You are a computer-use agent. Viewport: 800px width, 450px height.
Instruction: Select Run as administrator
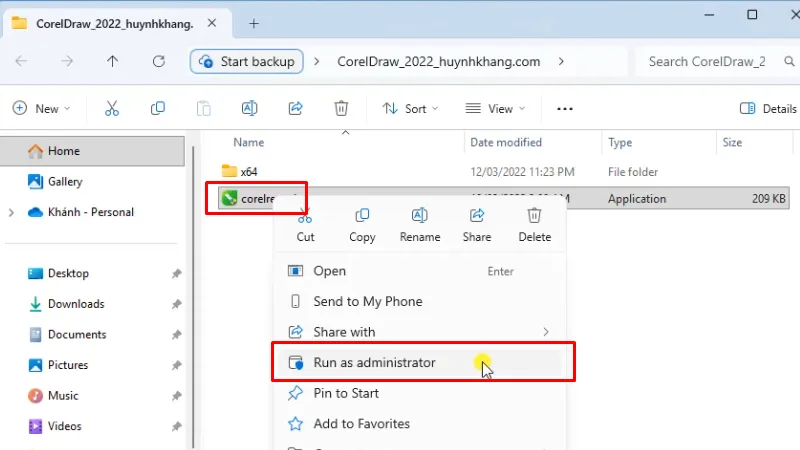(x=374, y=363)
